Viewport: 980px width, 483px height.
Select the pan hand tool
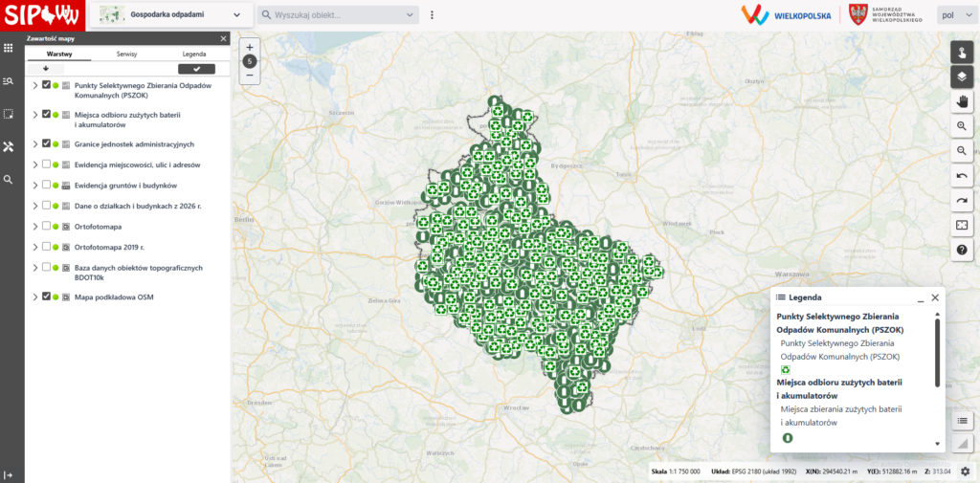962,101
